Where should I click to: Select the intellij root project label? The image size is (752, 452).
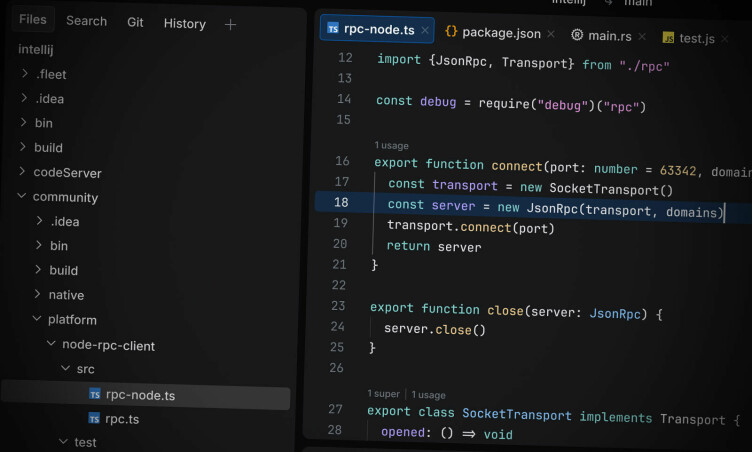pyautogui.click(x=36, y=49)
